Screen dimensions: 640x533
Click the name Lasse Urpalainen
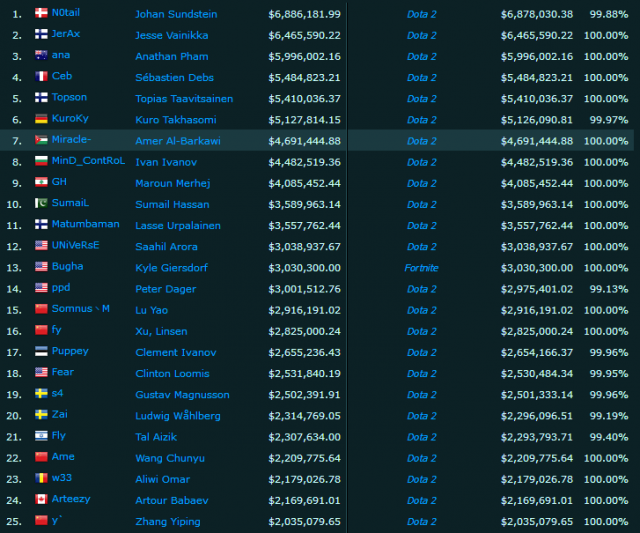tap(179, 225)
